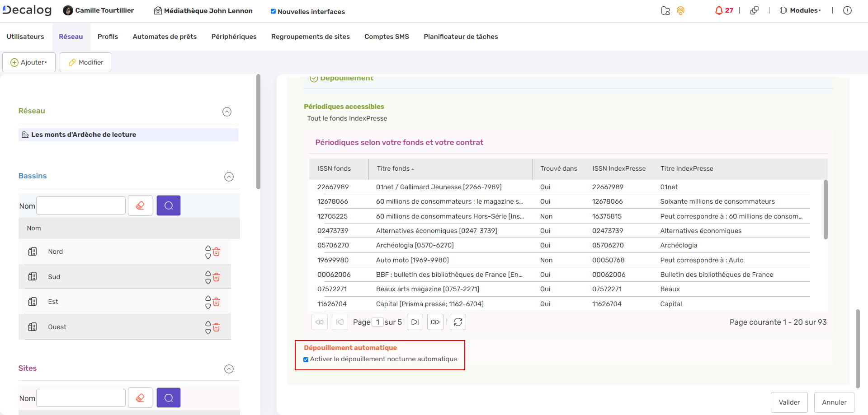Viewport: 868px width, 415px height.
Task: Click the Valider button
Action: point(789,402)
